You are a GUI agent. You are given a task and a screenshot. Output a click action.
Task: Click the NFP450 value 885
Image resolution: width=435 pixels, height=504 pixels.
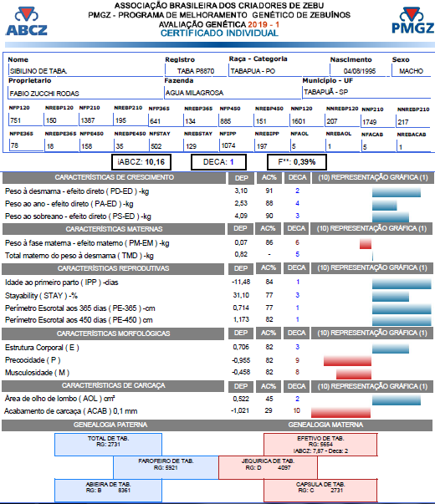[226, 121]
